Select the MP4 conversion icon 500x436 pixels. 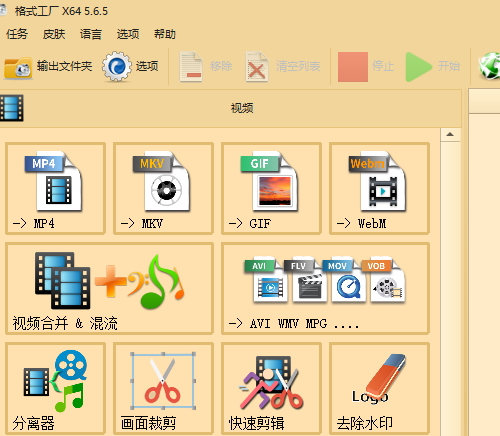click(54, 181)
